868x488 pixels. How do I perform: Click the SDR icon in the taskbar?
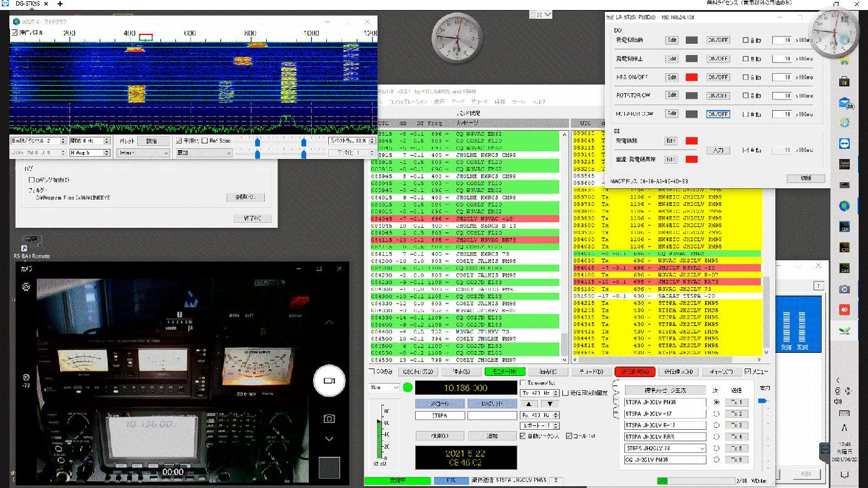844,226
